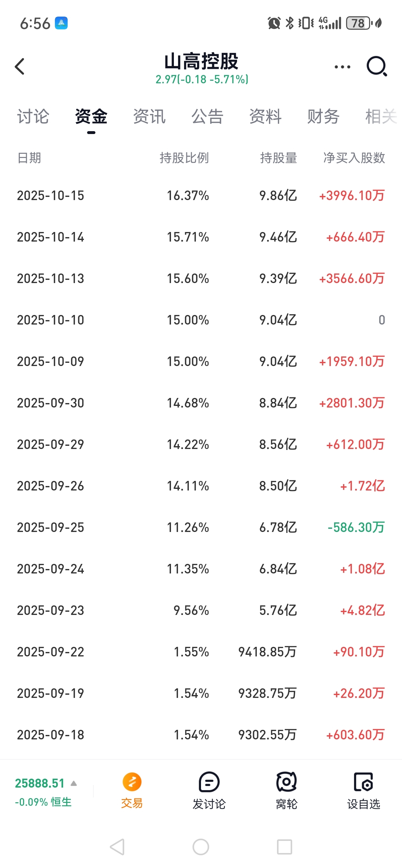
Task: Open the 公告 tab
Action: pyautogui.click(x=207, y=116)
